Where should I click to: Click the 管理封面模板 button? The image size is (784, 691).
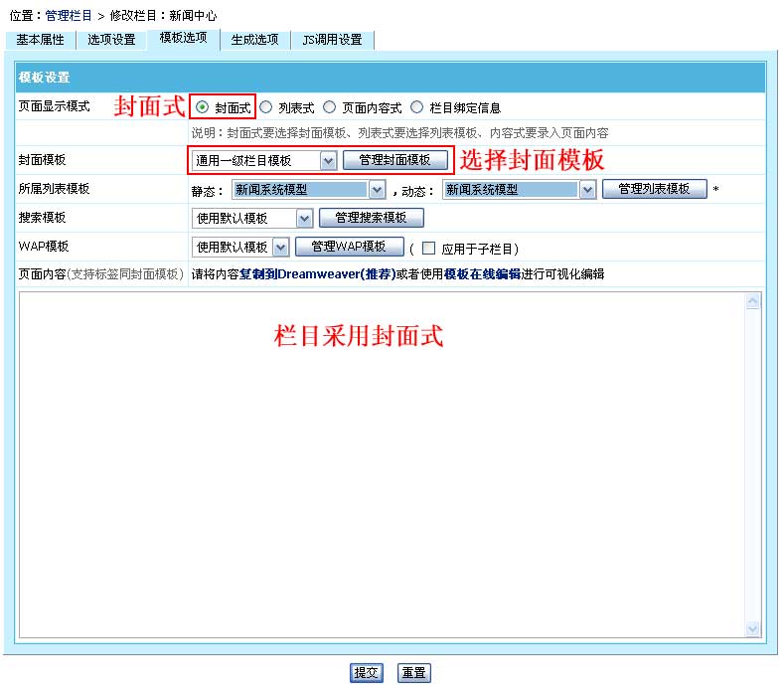click(394, 160)
